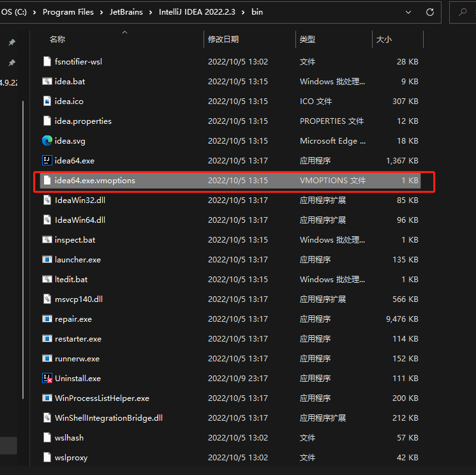Image resolution: width=476 pixels, height=475 pixels.
Task: Open the address bar history dropdown
Action: click(x=408, y=12)
